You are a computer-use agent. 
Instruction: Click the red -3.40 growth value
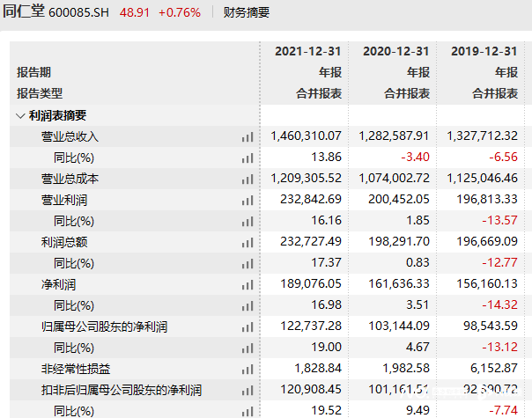click(415, 157)
